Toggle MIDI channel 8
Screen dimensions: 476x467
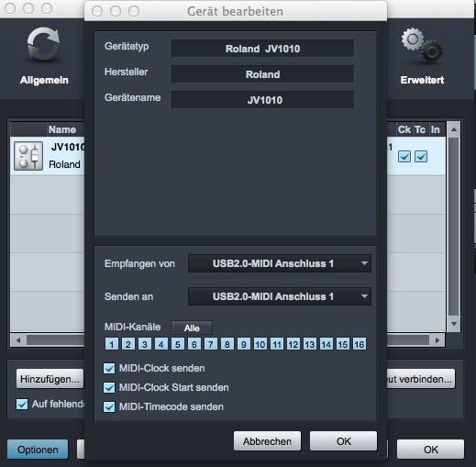(227, 344)
